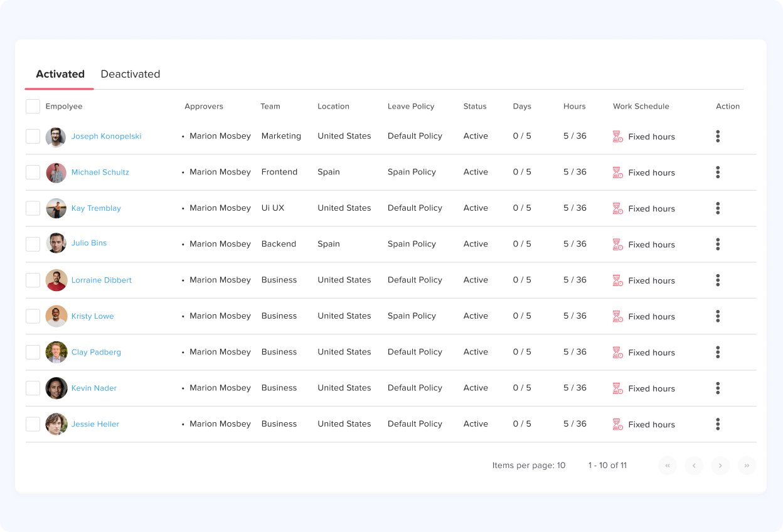Click the Work Schedule column header
This screenshot has height=532, width=783.
point(641,107)
